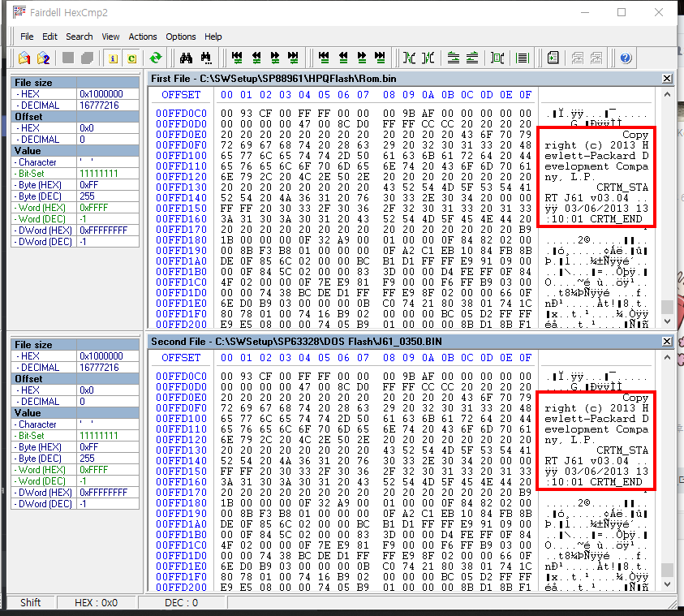Image resolution: width=684 pixels, height=616 pixels.
Task: Open the Edit menu
Action: click(x=49, y=37)
